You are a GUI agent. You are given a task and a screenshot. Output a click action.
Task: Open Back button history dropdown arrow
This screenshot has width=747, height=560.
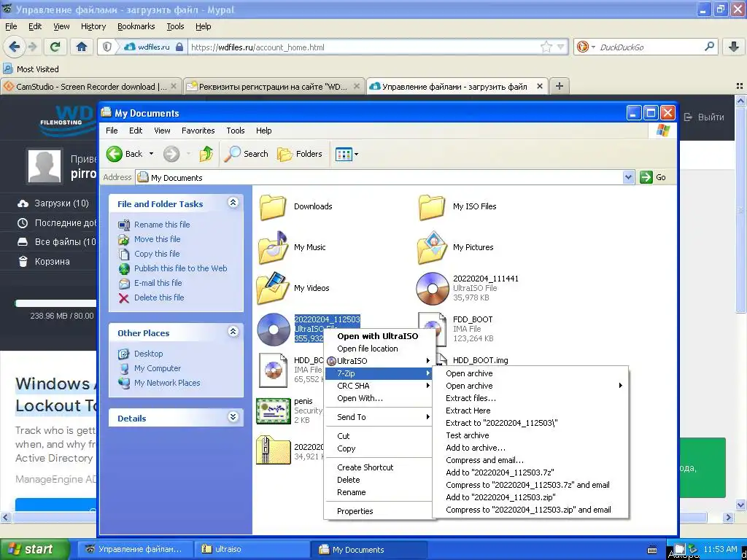pyautogui.click(x=151, y=154)
